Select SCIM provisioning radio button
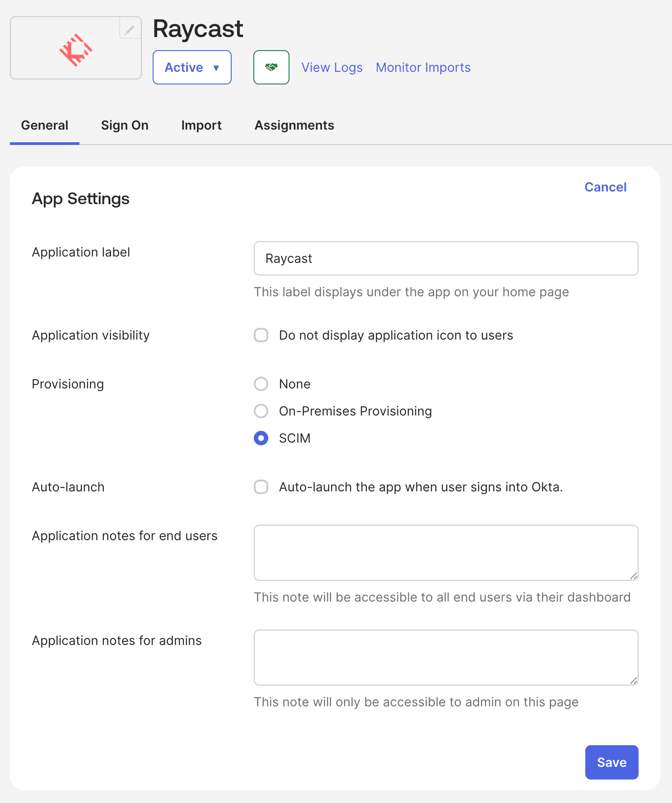The image size is (672, 803). tap(261, 438)
